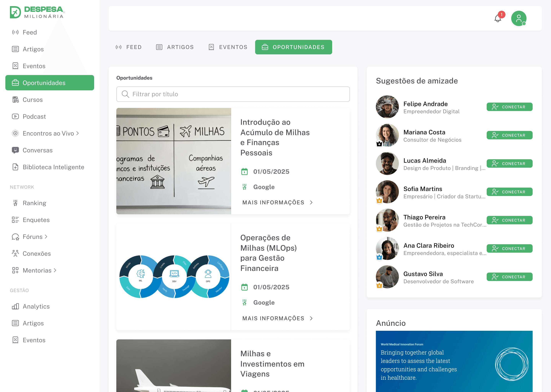Viewport: 551px width, 392px height.
Task: Open Mais Informações for Operações de Milhas
Action: tap(277, 318)
